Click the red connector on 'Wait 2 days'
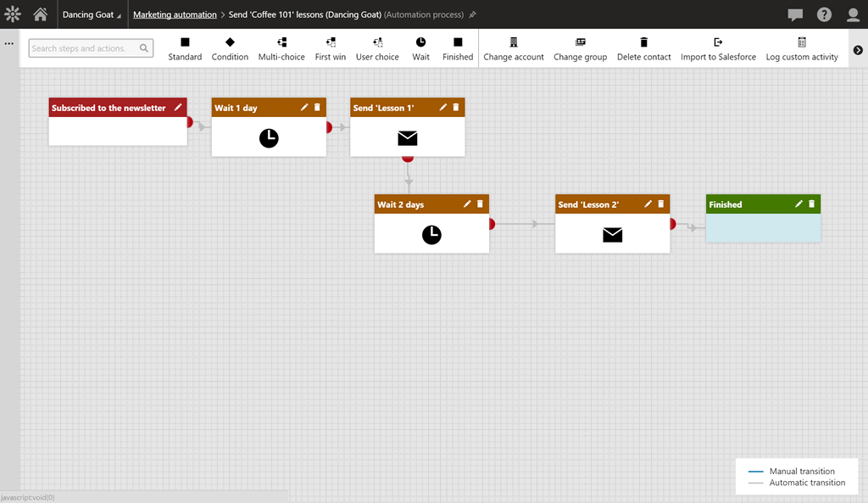The image size is (868, 503). point(492,224)
